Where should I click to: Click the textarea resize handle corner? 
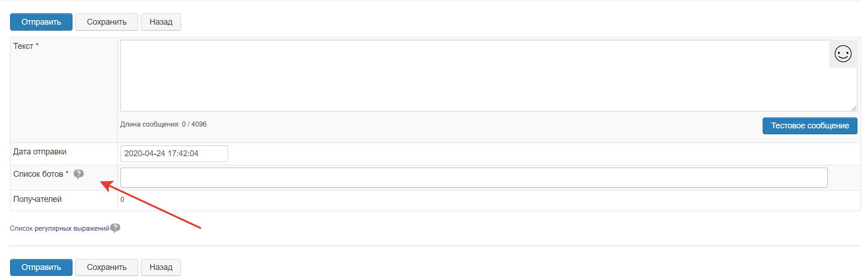(854, 108)
